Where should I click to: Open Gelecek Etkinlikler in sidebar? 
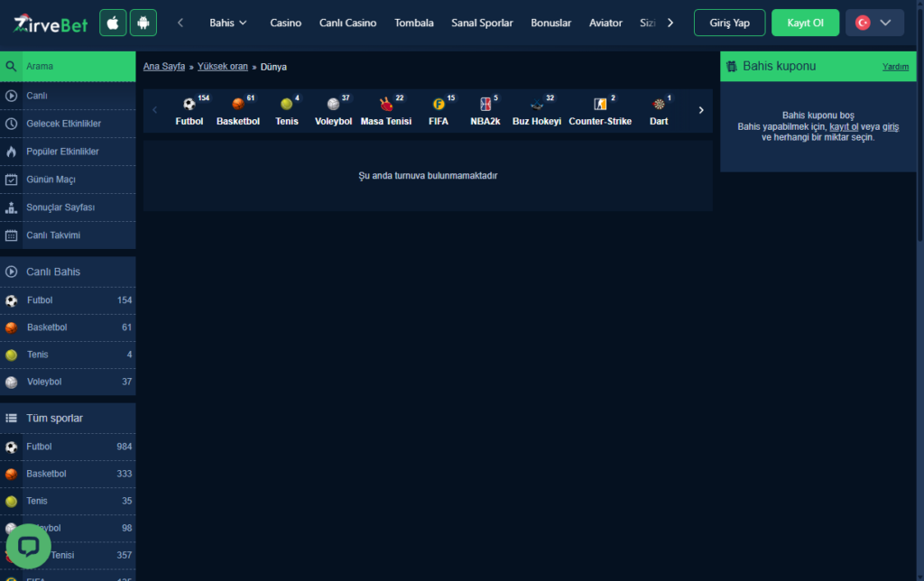click(x=68, y=124)
